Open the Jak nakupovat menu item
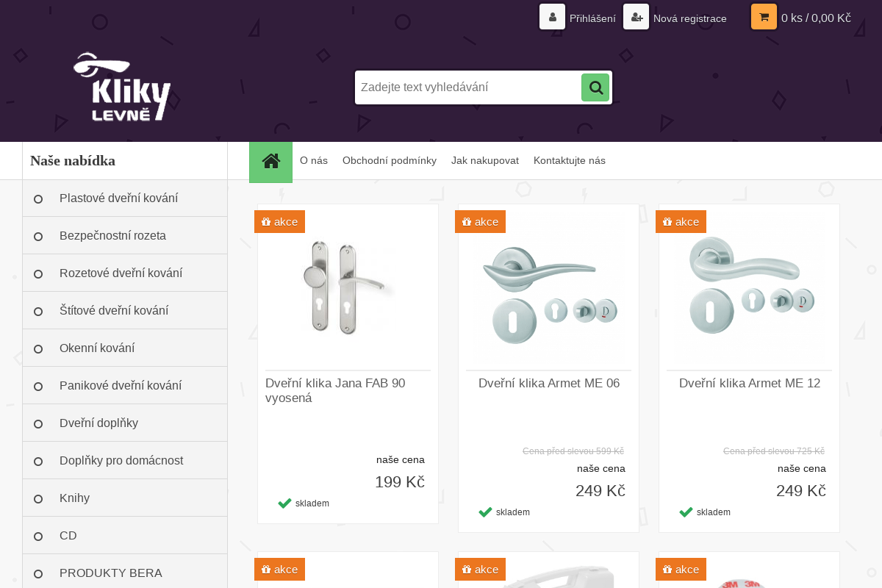The width and height of the screenshot is (882, 588). 485,161
